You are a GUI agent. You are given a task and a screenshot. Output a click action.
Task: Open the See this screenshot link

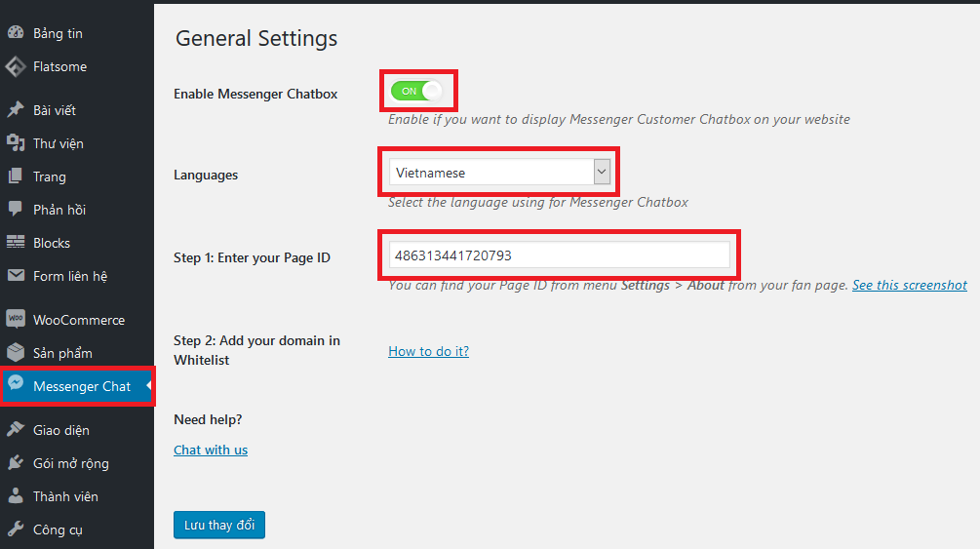[x=910, y=285]
